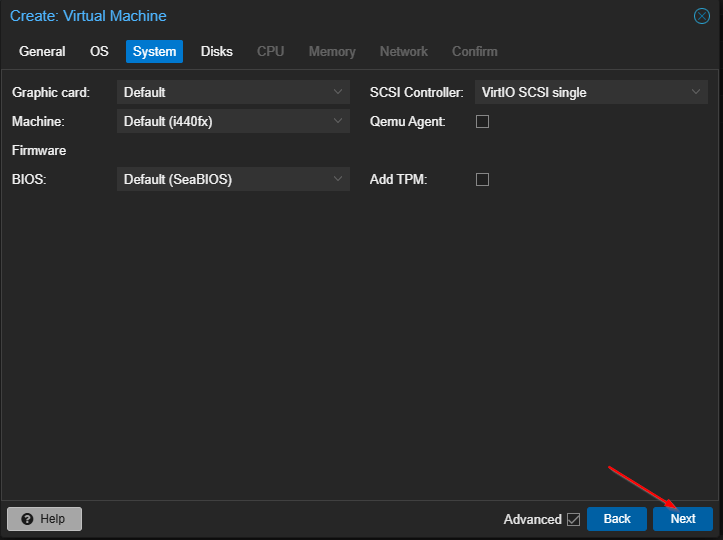Switch to the General tab
Image resolution: width=723 pixels, height=540 pixels.
pos(42,51)
